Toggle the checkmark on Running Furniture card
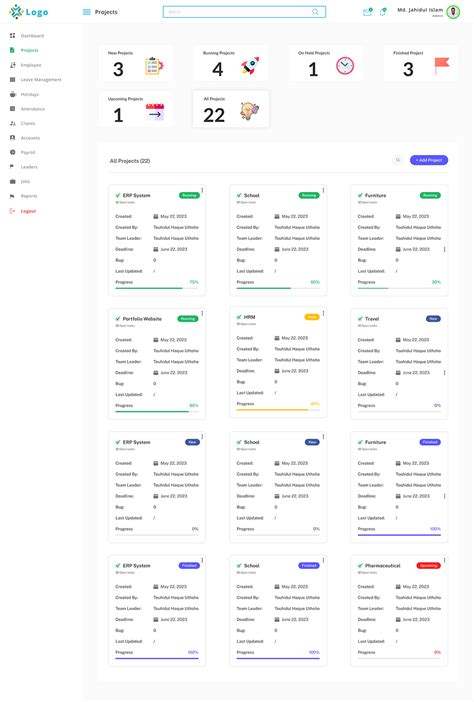This screenshot has width=474, height=702. [x=360, y=196]
